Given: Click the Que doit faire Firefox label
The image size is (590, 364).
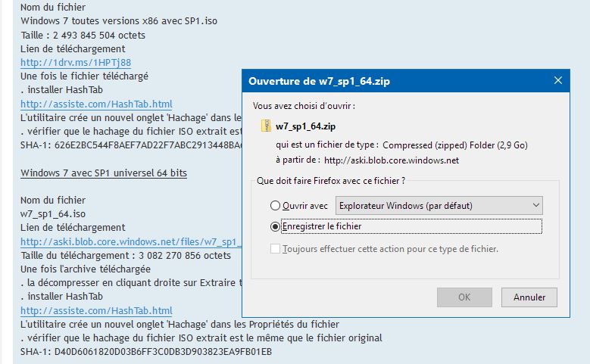Looking at the screenshot, I should point(331,181).
